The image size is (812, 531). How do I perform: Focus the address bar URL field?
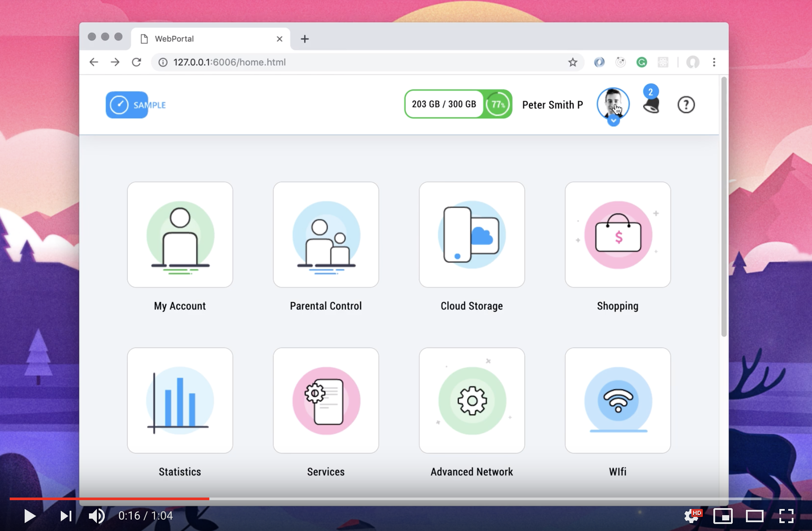tap(367, 62)
